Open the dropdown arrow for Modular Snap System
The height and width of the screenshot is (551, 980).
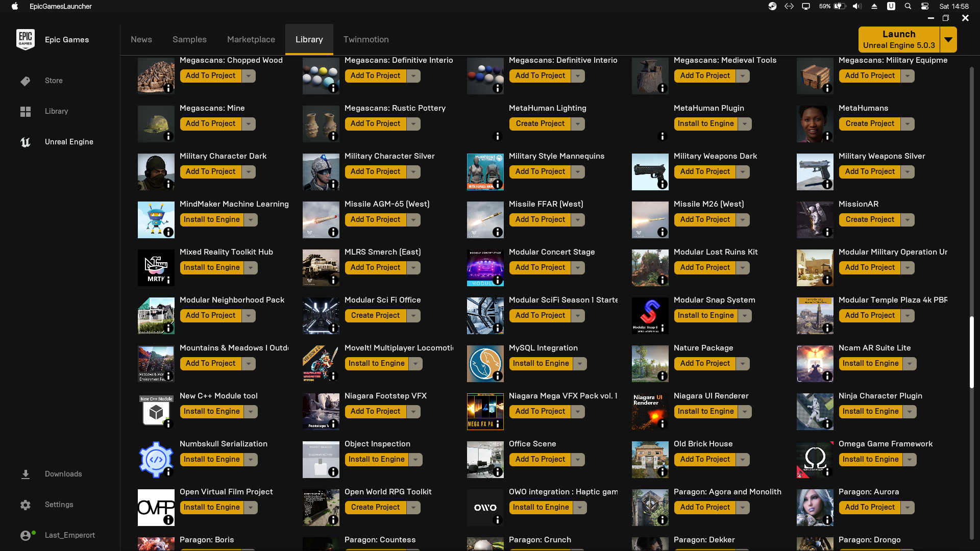pyautogui.click(x=745, y=316)
